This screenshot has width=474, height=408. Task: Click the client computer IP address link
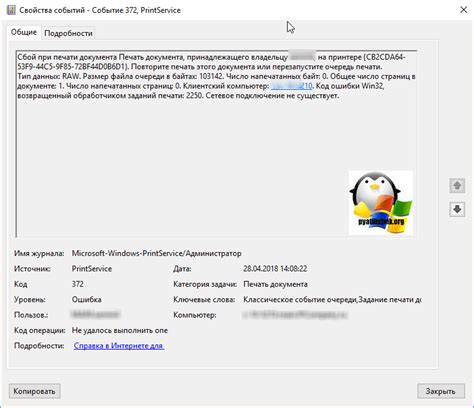(292, 86)
